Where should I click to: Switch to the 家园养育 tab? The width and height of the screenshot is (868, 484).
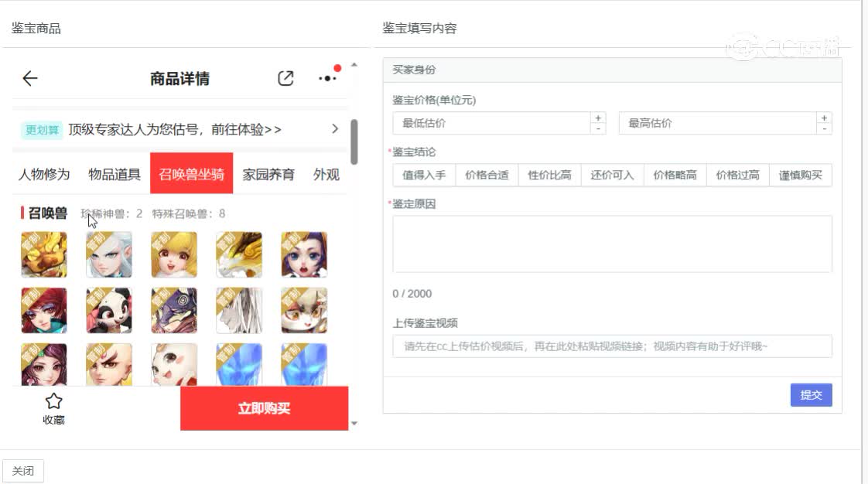(267, 174)
